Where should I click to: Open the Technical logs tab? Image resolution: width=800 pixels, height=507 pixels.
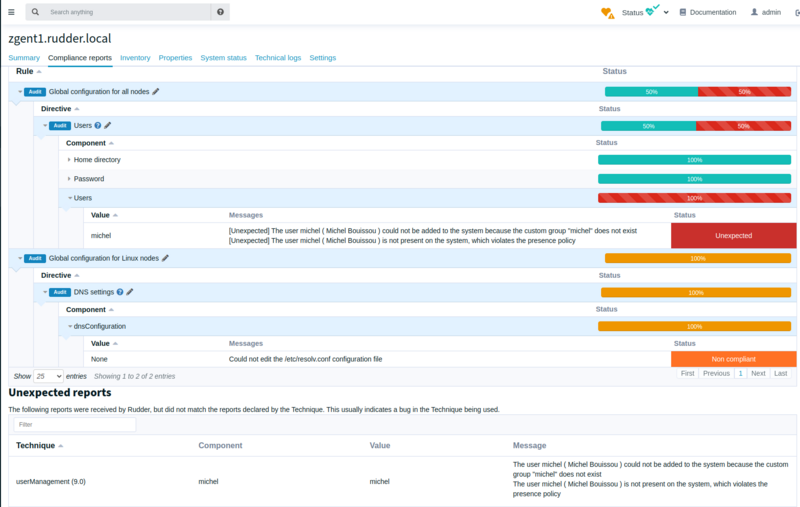[278, 58]
